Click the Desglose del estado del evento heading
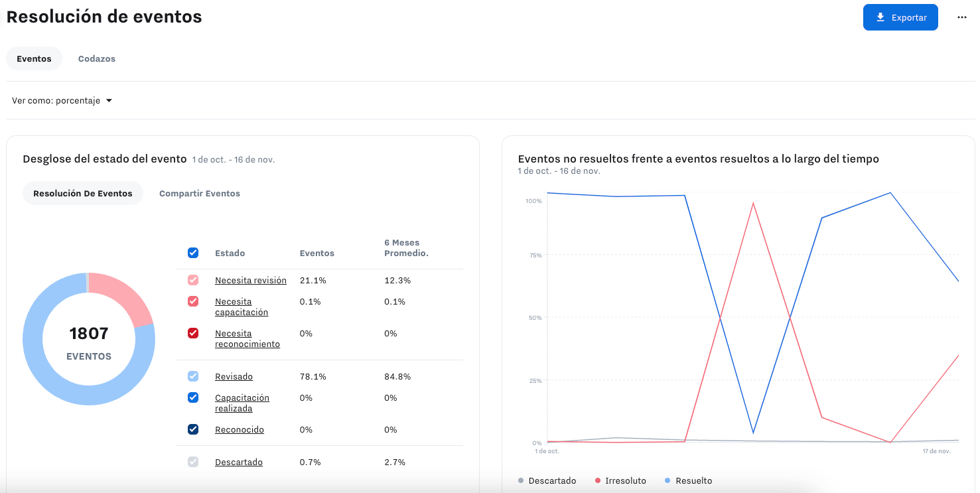The height and width of the screenshot is (493, 980). click(105, 159)
